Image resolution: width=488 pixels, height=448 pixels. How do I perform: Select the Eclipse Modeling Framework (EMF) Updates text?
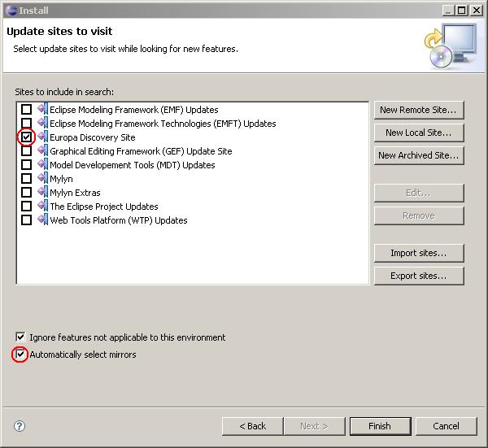tap(134, 110)
